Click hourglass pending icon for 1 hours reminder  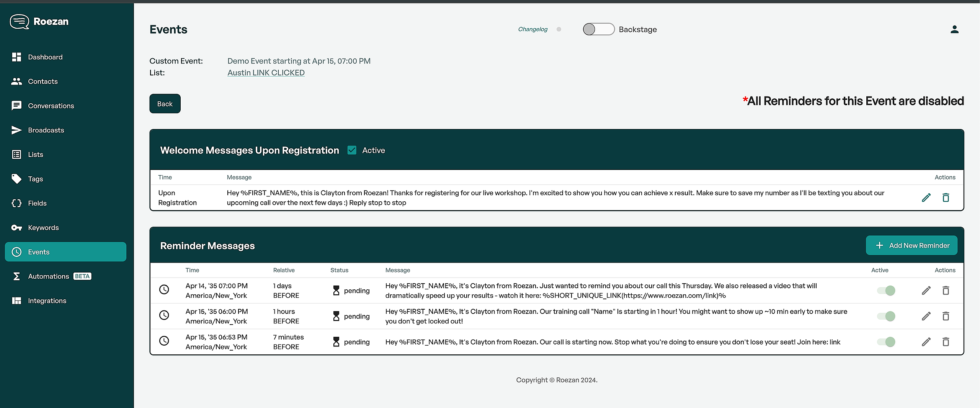click(x=336, y=316)
